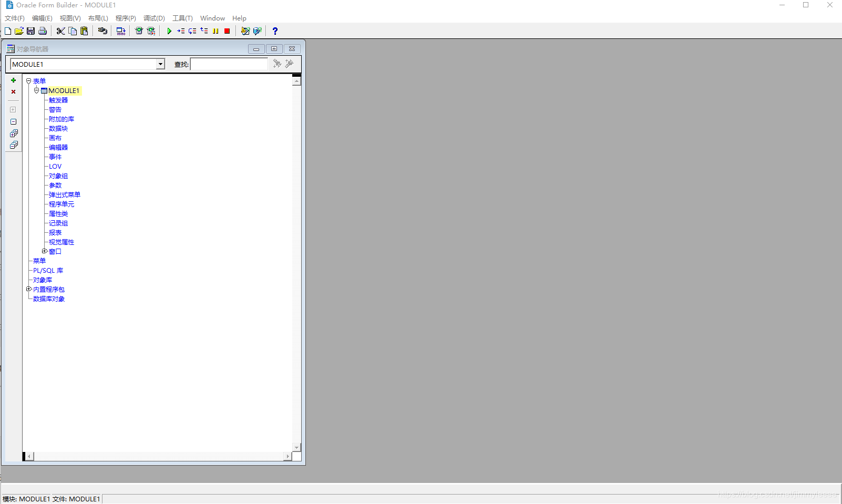The width and height of the screenshot is (842, 504).
Task: Expand the 内置程序包 tree node
Action: [29, 289]
